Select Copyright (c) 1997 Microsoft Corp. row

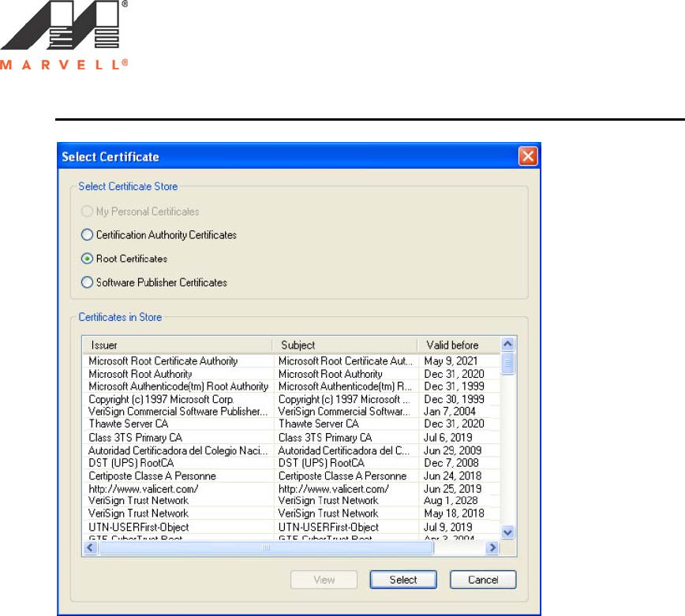[x=291, y=399]
